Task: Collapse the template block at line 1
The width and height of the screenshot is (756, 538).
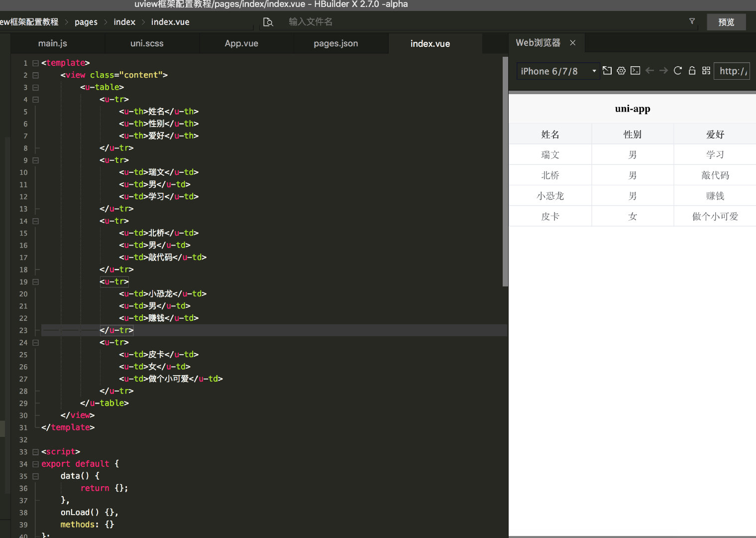Action: [x=35, y=63]
